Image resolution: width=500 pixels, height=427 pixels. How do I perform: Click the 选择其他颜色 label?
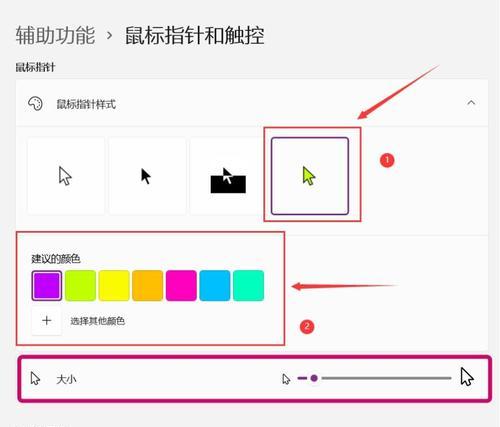[x=98, y=321]
